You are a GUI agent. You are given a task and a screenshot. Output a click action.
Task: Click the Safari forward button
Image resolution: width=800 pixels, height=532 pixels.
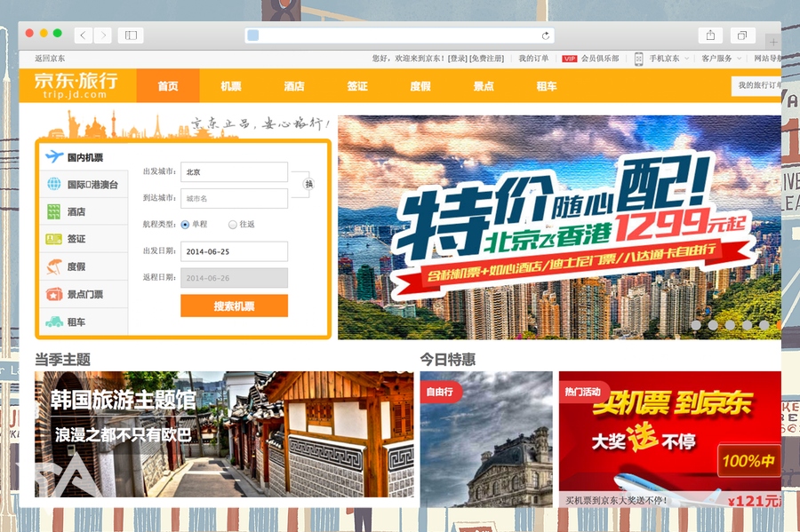(x=103, y=36)
